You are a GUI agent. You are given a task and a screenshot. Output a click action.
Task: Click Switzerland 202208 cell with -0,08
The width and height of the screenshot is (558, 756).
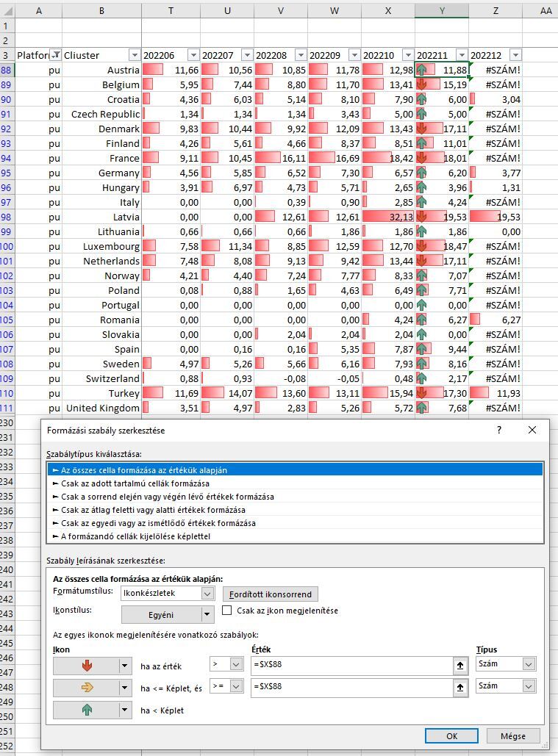click(281, 378)
